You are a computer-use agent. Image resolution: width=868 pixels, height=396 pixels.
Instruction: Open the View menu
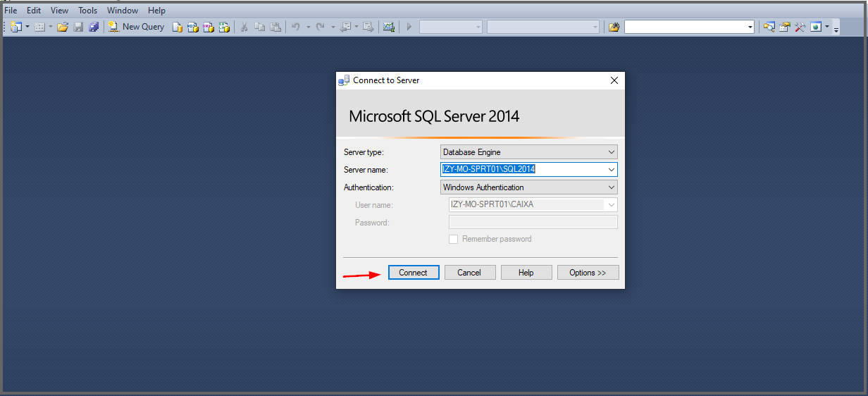60,11
